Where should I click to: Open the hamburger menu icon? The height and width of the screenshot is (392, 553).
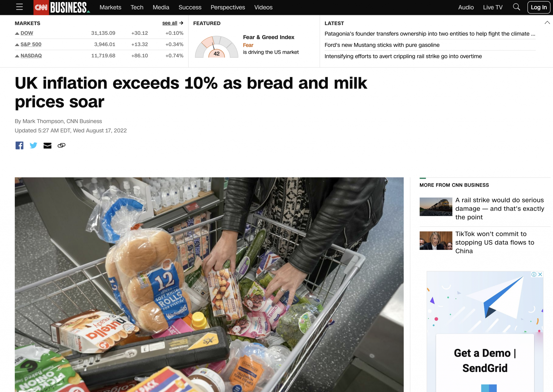coord(19,7)
